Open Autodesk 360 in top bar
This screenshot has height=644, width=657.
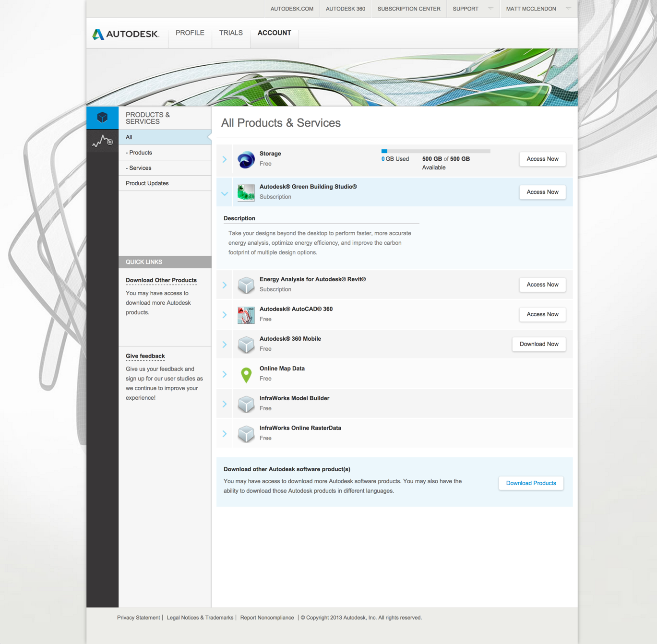click(x=346, y=9)
